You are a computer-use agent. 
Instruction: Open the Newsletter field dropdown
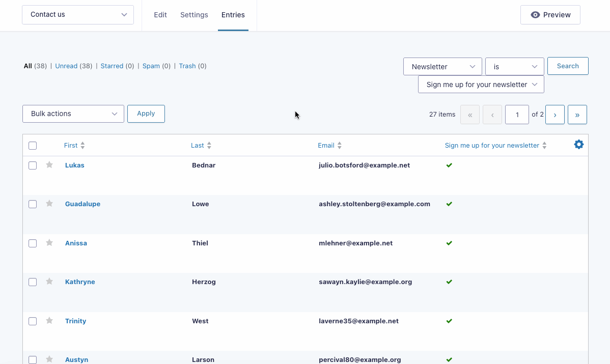coord(442,66)
